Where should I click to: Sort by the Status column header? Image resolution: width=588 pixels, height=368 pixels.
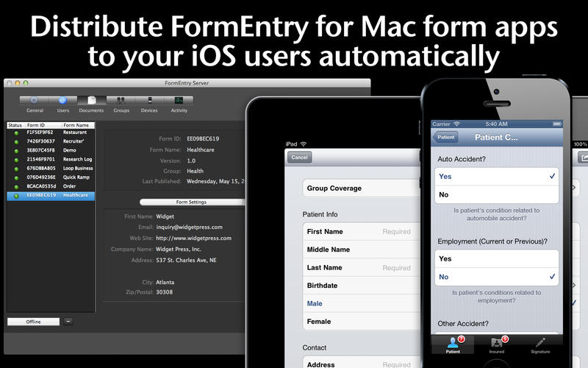tap(15, 125)
